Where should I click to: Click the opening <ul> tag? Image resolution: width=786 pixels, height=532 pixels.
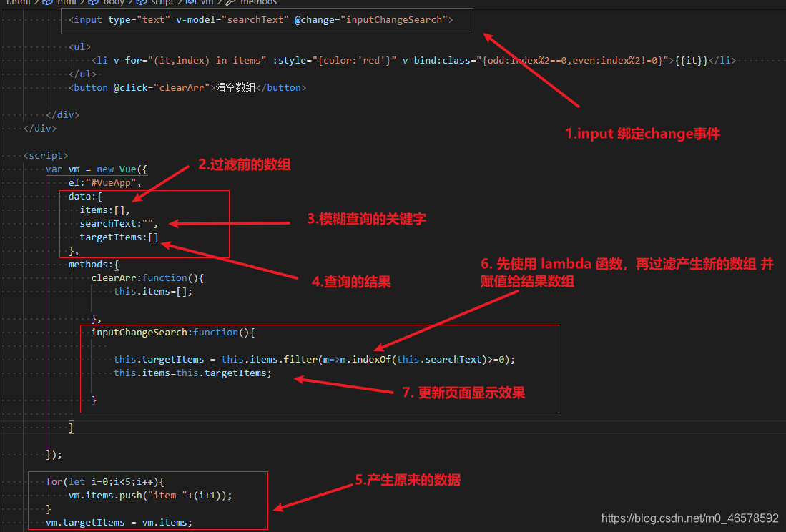pos(79,47)
